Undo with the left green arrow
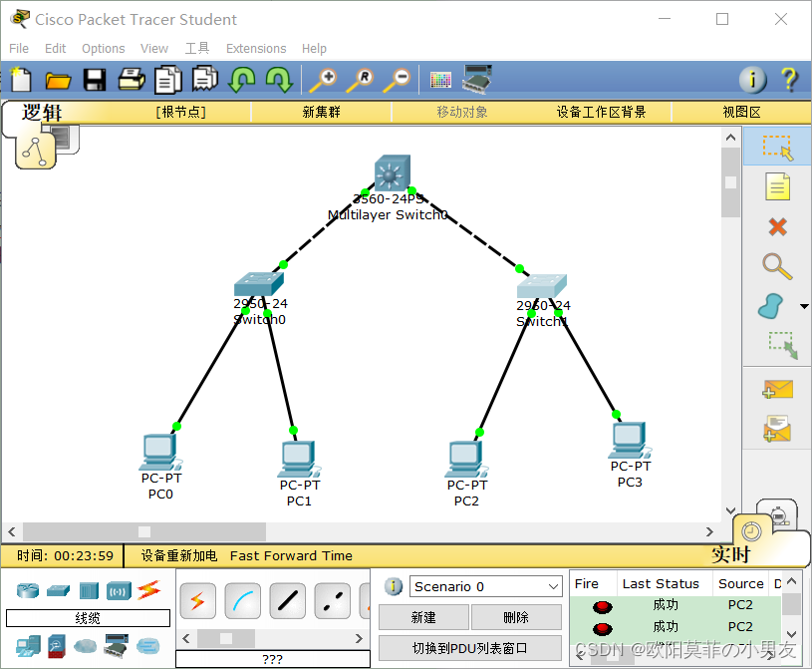812x669 pixels. pyautogui.click(x=242, y=80)
